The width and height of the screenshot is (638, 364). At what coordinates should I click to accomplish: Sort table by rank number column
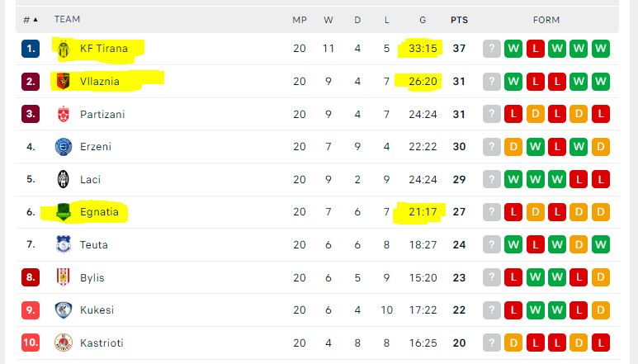coord(31,20)
